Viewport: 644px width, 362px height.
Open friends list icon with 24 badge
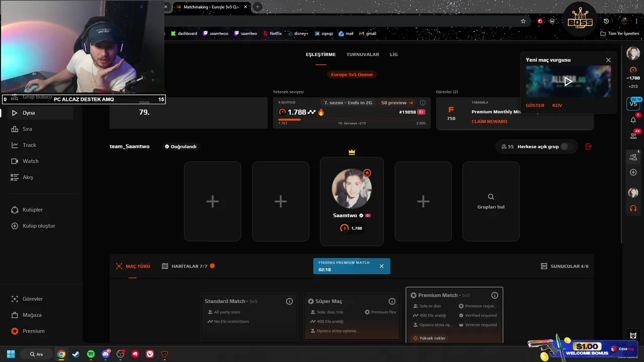coord(633,135)
